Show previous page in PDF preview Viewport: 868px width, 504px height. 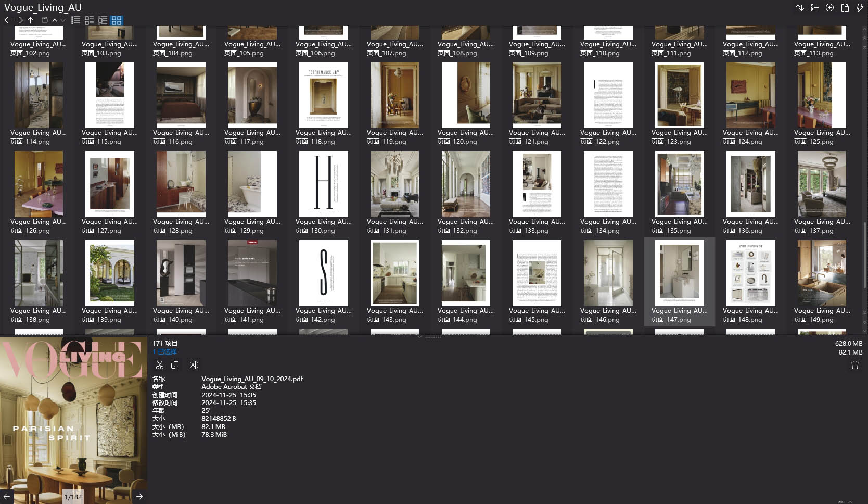click(x=6, y=497)
